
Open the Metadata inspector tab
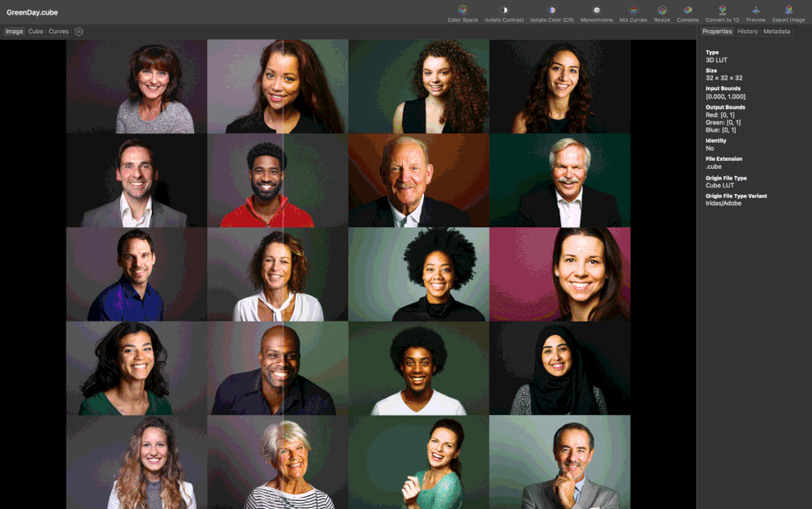[776, 32]
